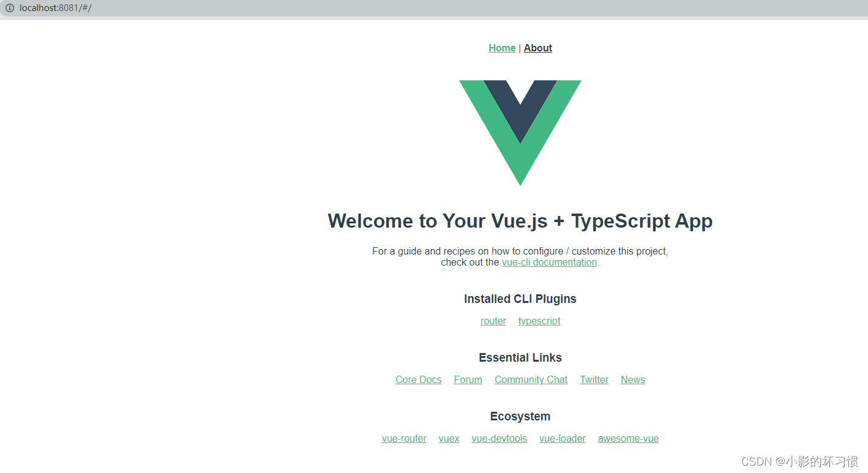Open the awesome-vue ecosystem link
Screen dimensions: 868x473
[x=628, y=438]
